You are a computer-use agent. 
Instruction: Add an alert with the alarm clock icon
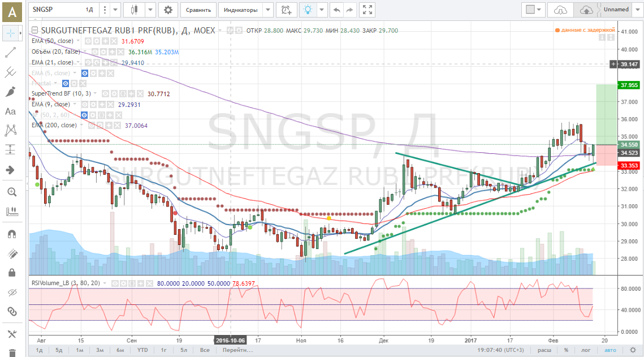pos(286,10)
